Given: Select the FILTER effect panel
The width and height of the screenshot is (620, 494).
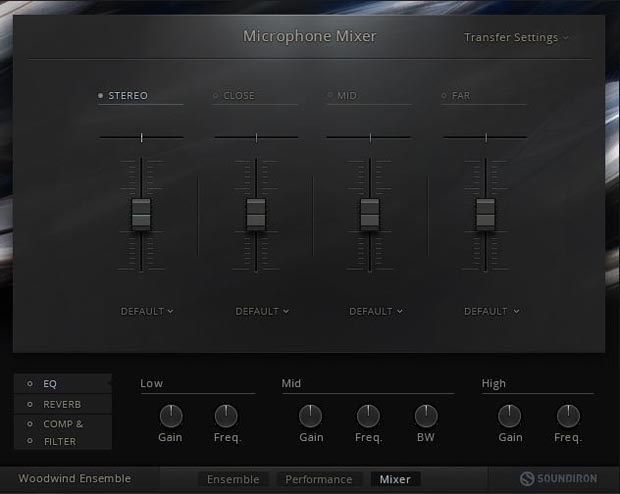Looking at the screenshot, I should tap(63, 441).
